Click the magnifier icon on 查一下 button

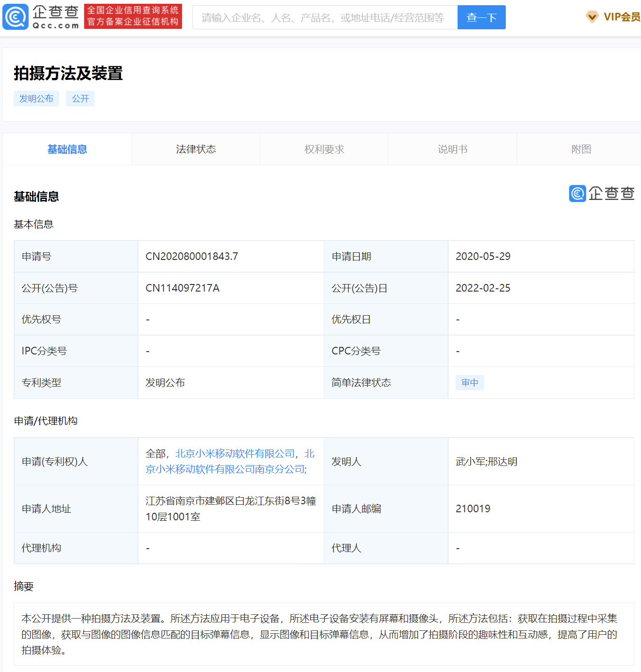pos(481,17)
